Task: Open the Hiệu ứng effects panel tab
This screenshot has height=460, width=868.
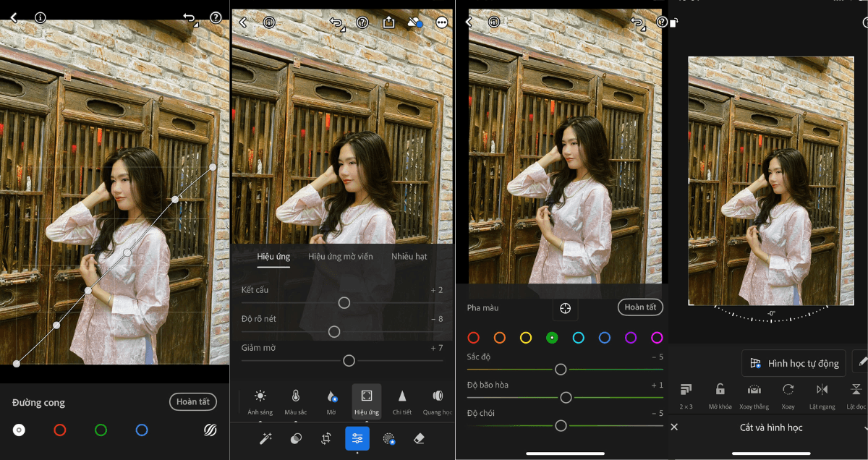Action: tap(367, 401)
